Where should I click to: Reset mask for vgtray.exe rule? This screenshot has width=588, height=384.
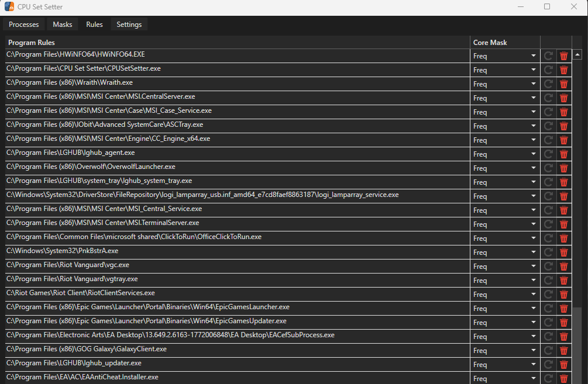548,281
